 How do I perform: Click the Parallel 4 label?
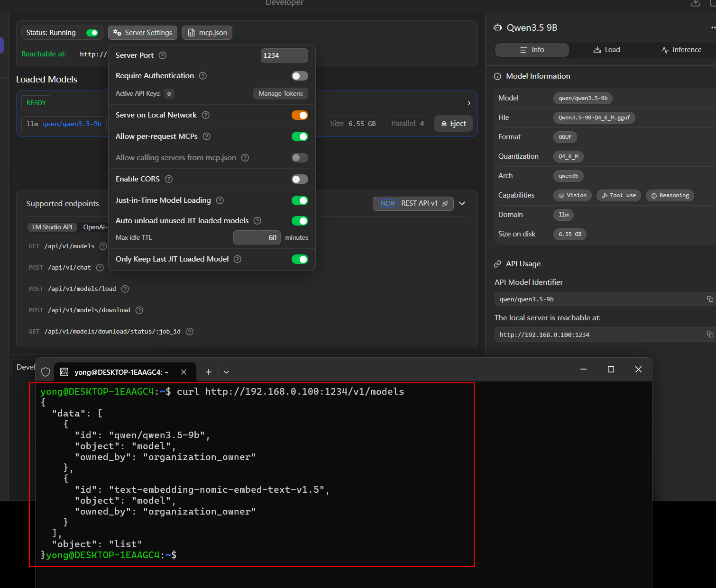[x=408, y=124]
